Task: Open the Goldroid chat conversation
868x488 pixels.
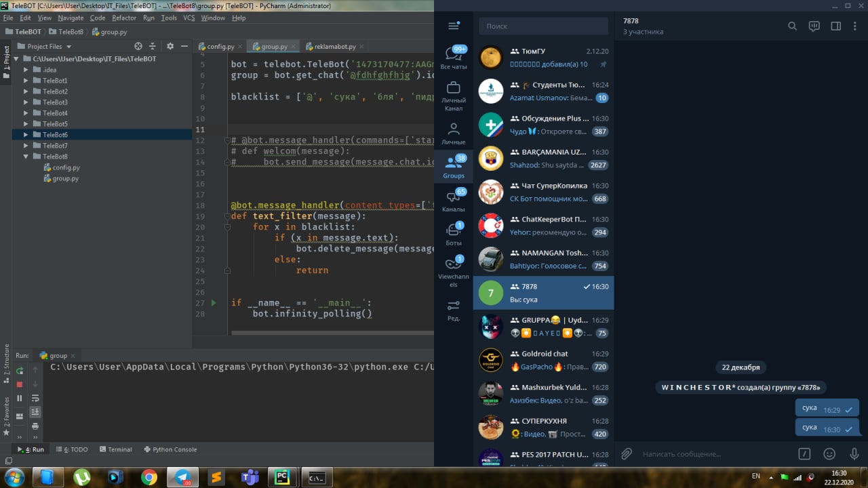Action: 543,360
